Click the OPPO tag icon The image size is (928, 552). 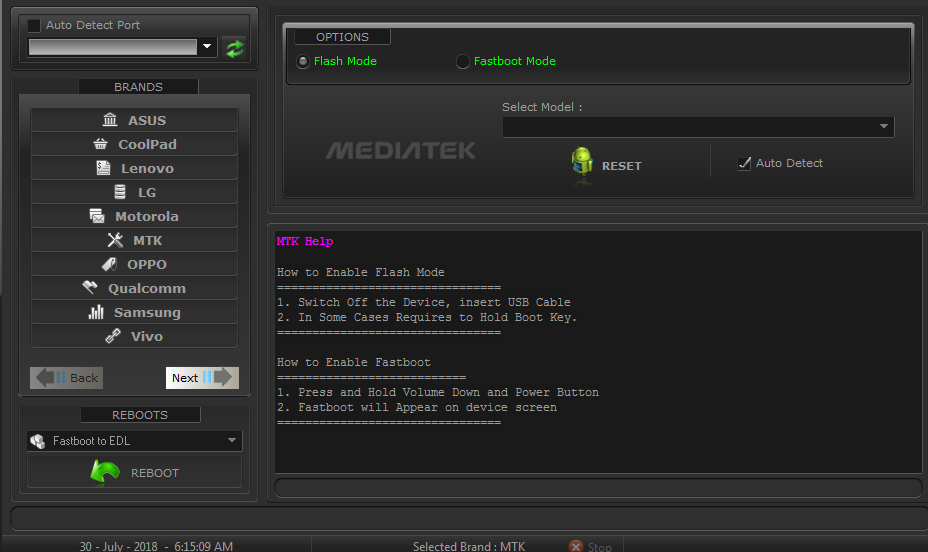point(109,264)
